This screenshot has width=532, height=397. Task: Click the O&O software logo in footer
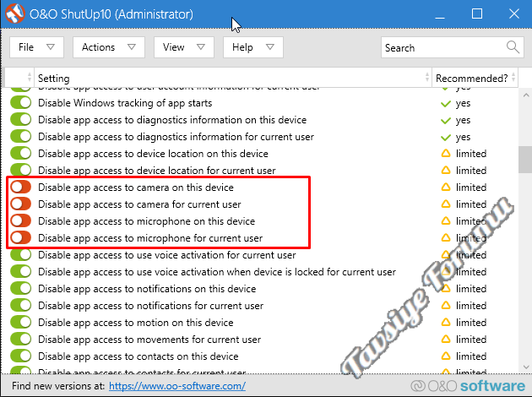point(468,386)
